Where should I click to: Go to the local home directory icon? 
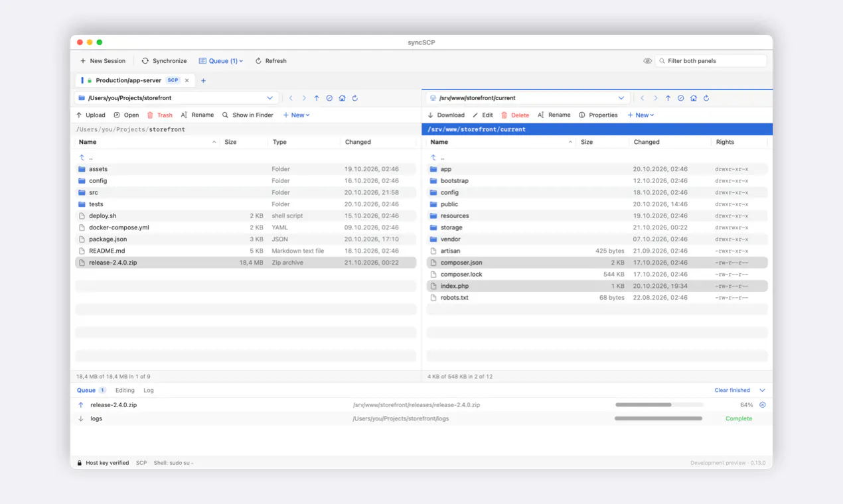[x=342, y=98]
